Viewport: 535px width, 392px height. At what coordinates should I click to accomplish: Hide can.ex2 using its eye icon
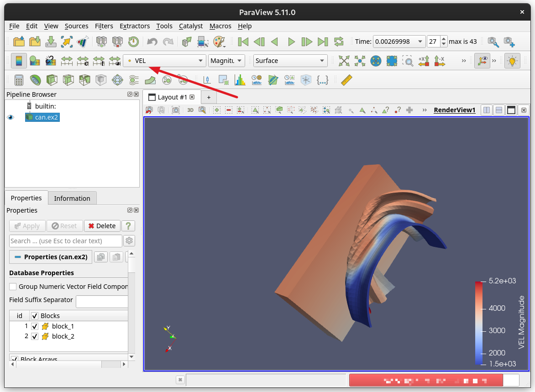tap(10, 117)
